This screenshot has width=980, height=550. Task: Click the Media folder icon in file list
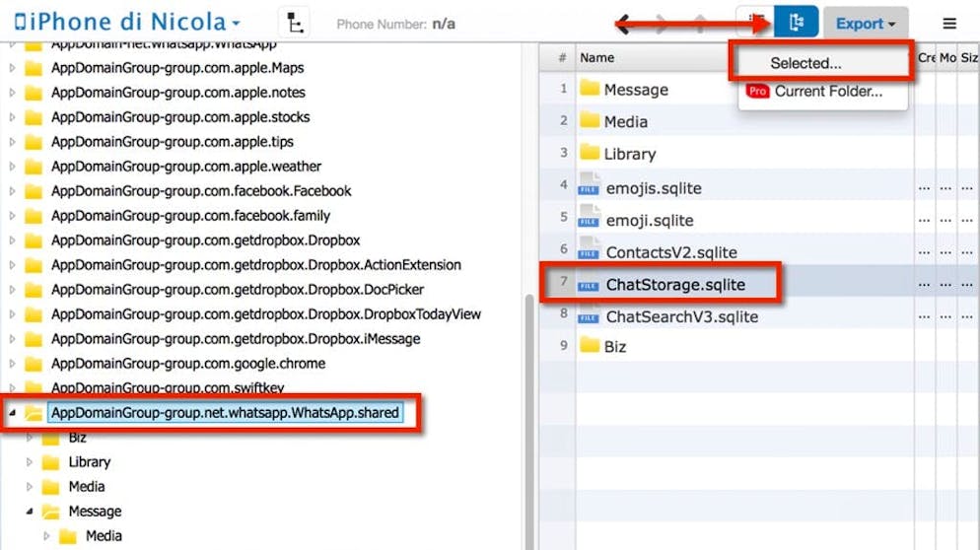(590, 120)
